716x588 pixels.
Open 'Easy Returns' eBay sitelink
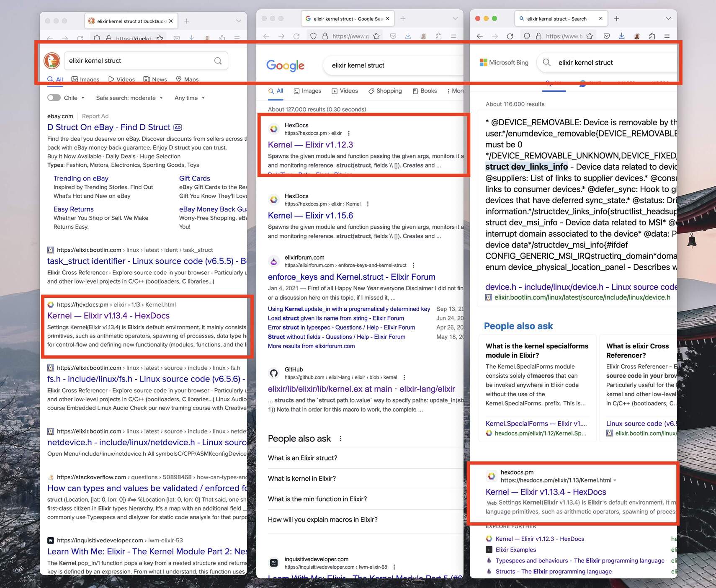click(73, 209)
